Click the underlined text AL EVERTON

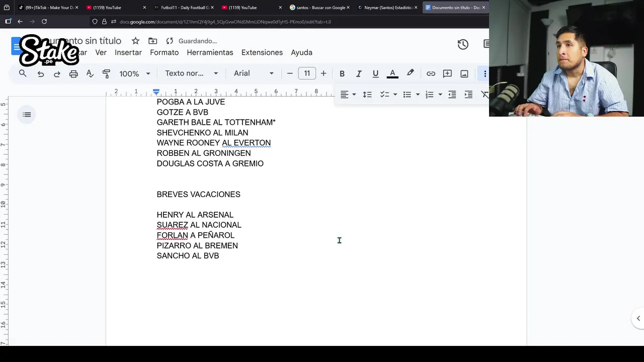[247, 143]
